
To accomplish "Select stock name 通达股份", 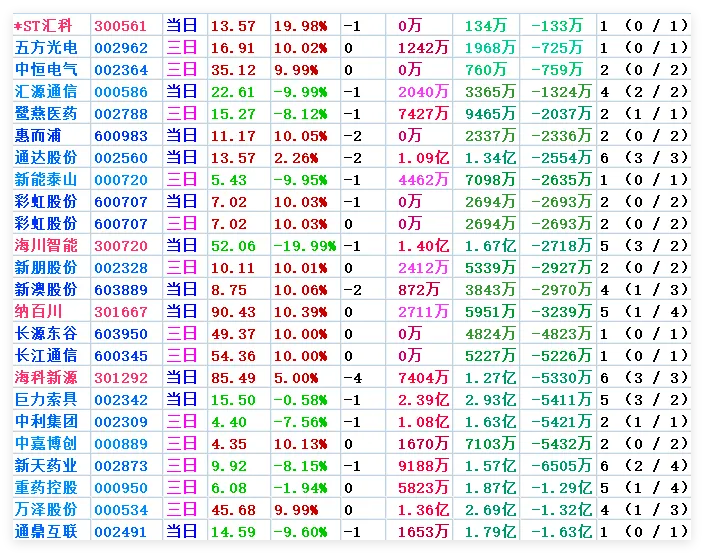I will point(46,158).
